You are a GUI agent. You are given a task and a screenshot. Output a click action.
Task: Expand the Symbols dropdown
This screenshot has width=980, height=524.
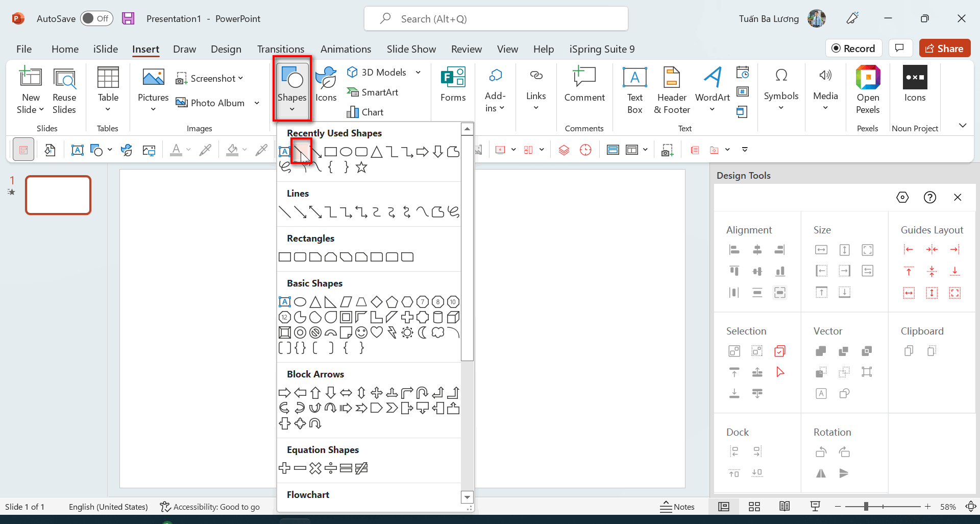(x=781, y=108)
